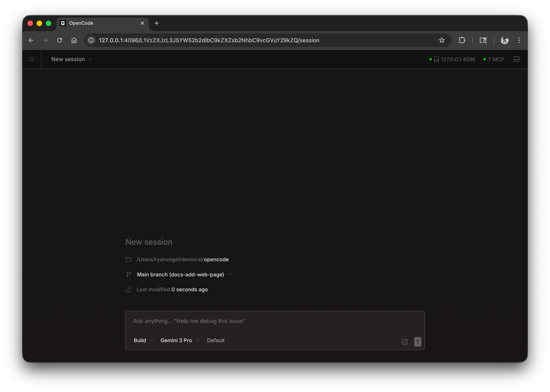The image size is (550, 392).
Task: Open the hamburger sidebar menu
Action: (31, 59)
